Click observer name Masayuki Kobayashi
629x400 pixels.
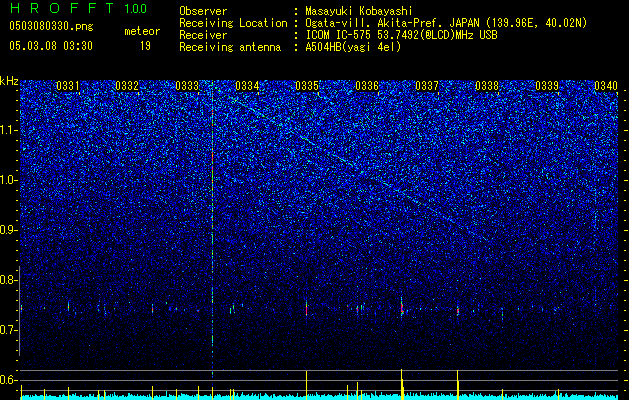tap(359, 11)
